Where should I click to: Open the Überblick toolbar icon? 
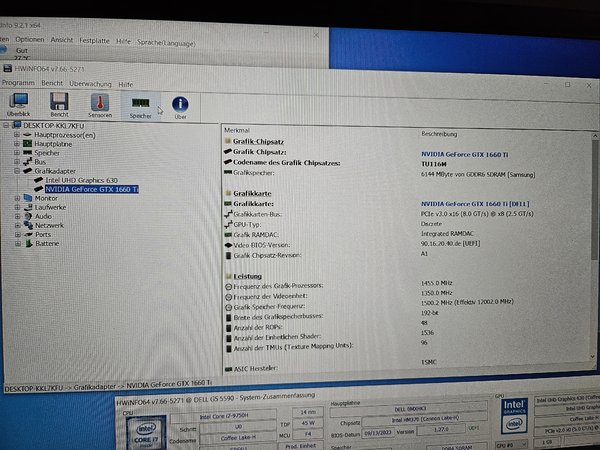pos(18,104)
